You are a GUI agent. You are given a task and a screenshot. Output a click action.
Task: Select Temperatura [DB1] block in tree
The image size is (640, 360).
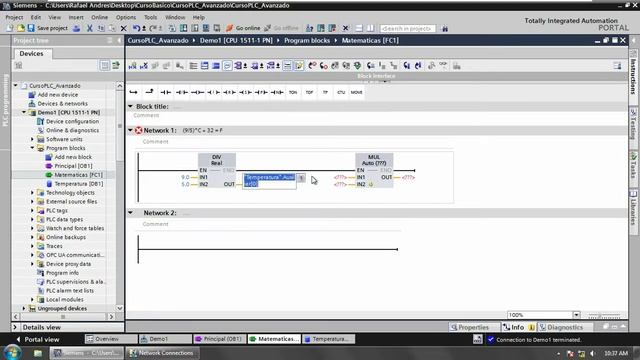pos(79,184)
